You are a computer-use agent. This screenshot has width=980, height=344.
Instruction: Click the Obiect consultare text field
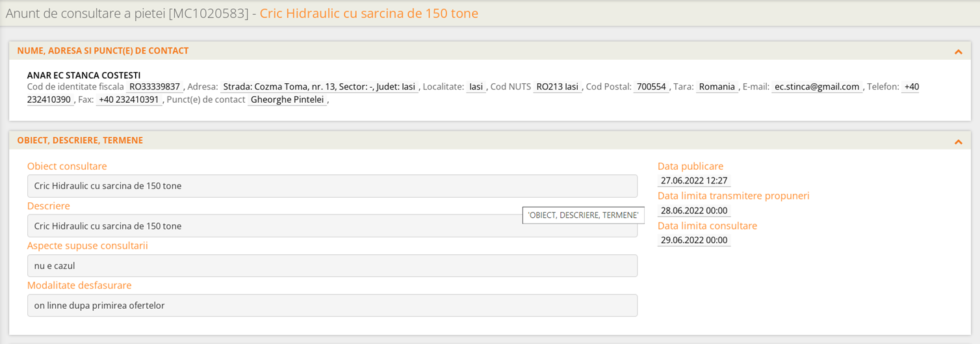[332, 186]
